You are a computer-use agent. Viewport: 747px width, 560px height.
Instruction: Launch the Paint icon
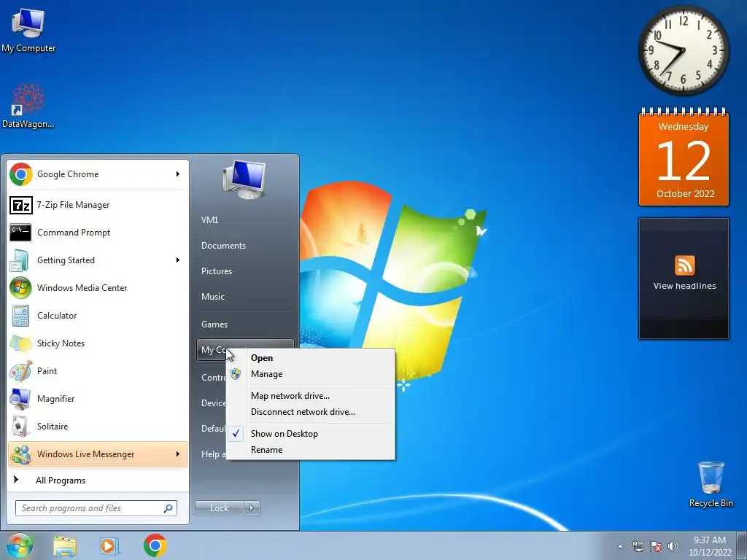20,371
